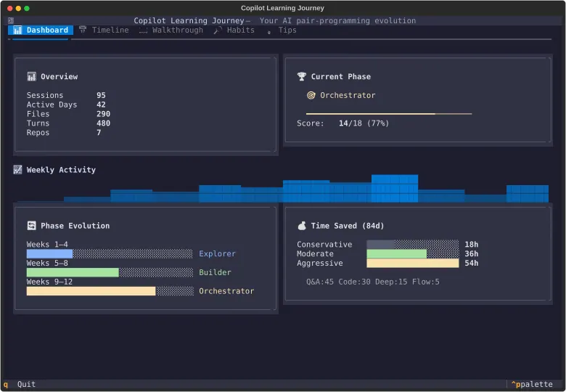Click the Aggressive time saved bar
Screen dimensions: 566x392
tap(413, 263)
